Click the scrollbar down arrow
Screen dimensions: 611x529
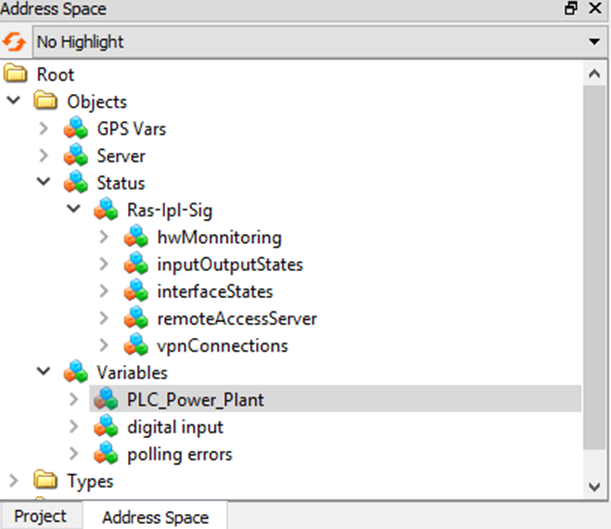[x=595, y=485]
